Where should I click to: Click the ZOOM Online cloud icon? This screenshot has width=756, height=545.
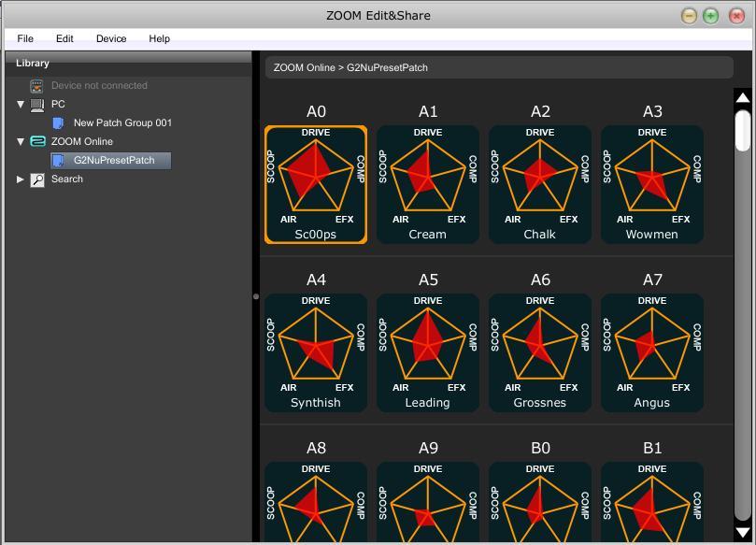37,142
